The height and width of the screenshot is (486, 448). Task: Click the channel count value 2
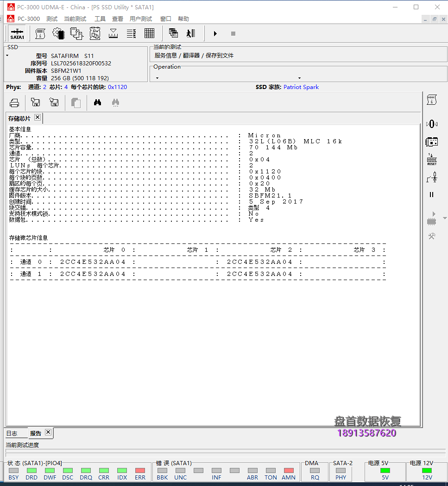[x=44, y=87]
